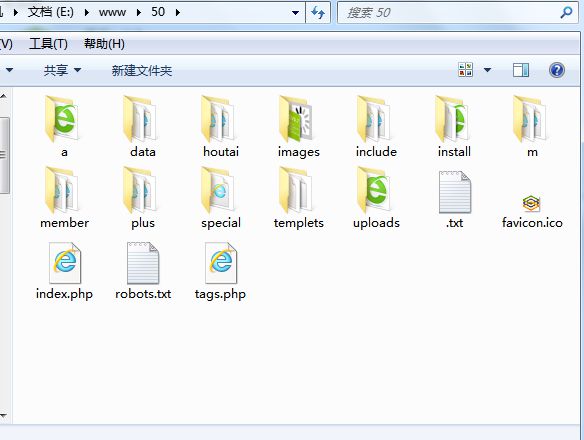Select the index.php file icon
584x440 pixels.
64,262
